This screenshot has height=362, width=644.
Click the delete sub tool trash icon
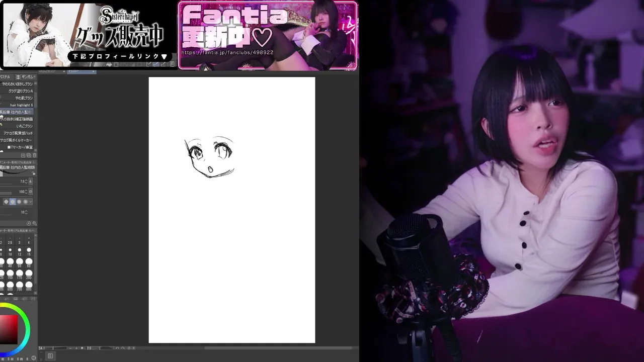pos(34,155)
